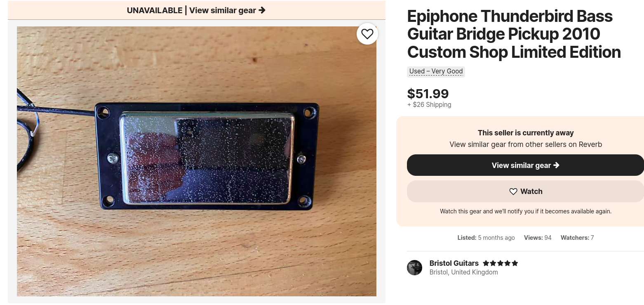Image resolution: width=644 pixels, height=305 pixels.
Task: Click the Views: 94 count
Action: click(538, 238)
